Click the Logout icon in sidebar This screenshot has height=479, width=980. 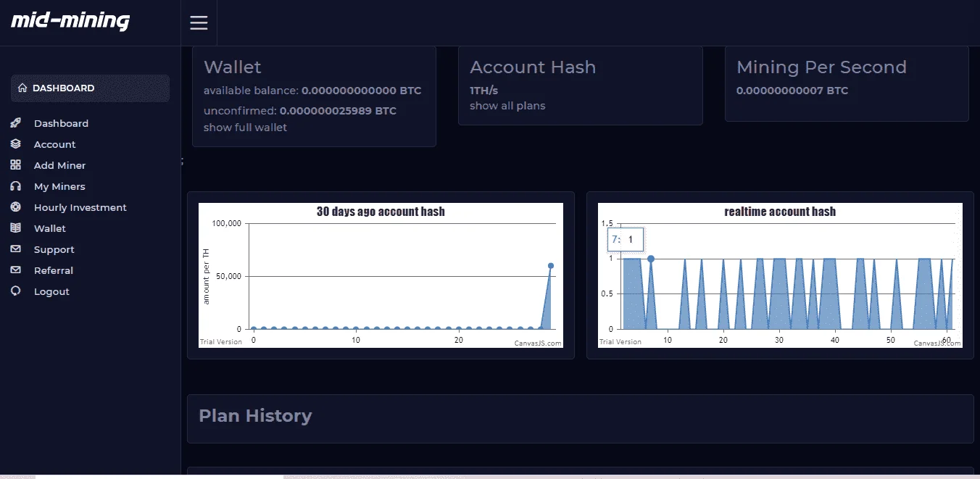tap(16, 291)
